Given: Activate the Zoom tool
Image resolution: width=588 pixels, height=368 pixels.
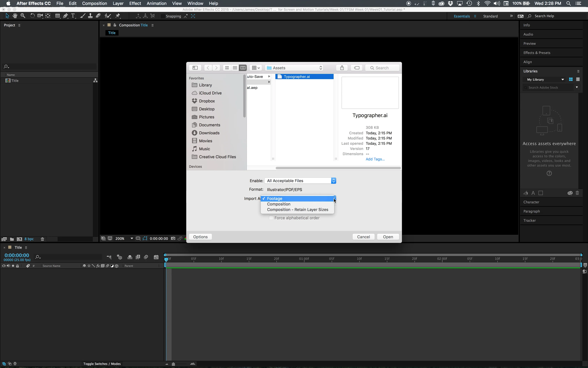Looking at the screenshot, I should (23, 16).
